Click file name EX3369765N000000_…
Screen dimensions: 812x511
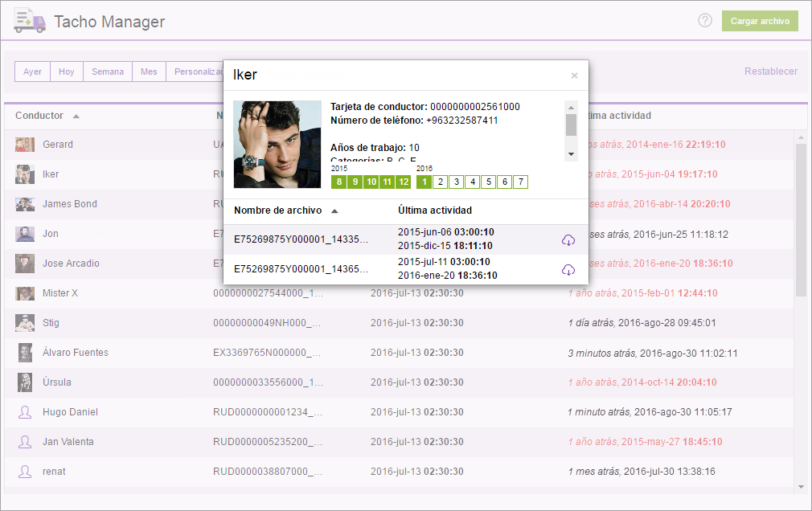[267, 353]
